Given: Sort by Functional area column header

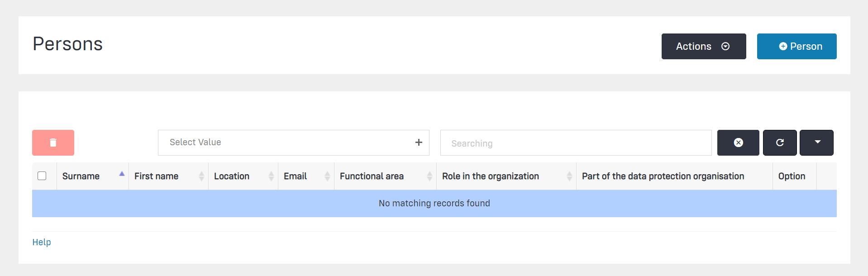Looking at the screenshot, I should (x=372, y=176).
